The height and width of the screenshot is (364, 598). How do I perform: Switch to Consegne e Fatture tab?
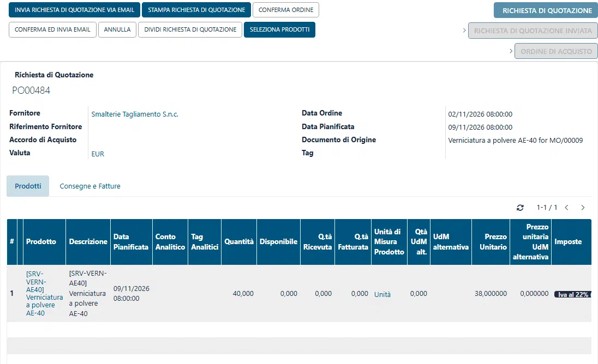90,186
